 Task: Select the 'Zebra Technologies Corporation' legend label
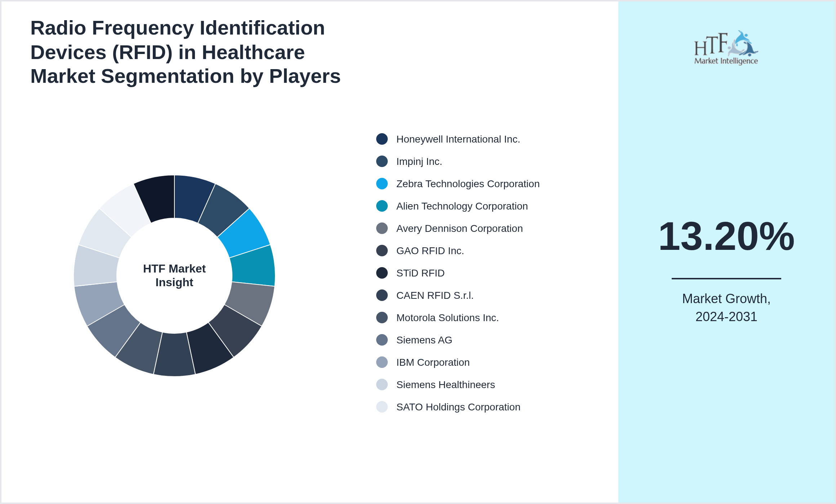pyautogui.click(x=468, y=184)
